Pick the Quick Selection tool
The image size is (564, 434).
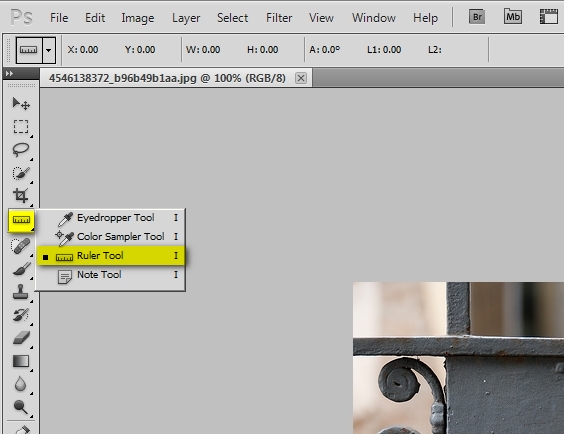click(21, 173)
